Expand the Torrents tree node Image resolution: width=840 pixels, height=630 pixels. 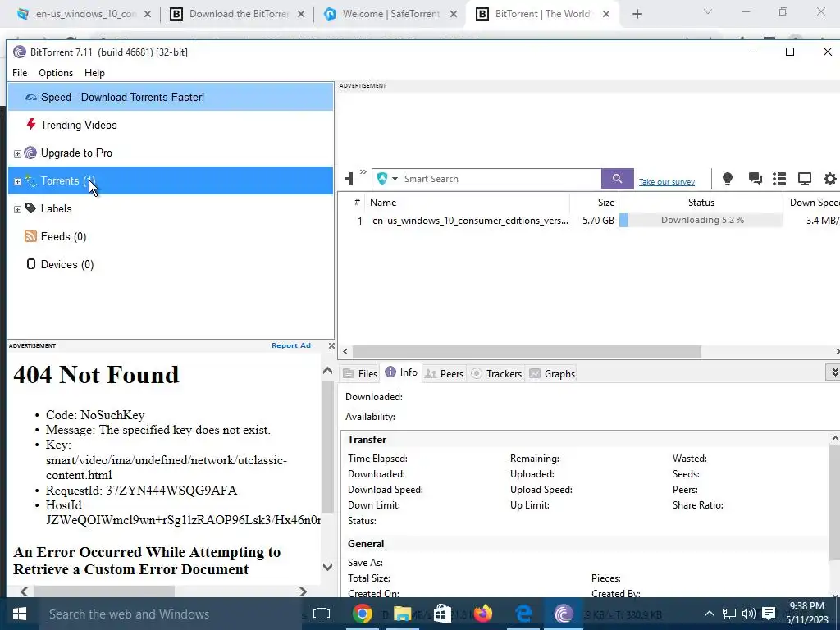click(17, 181)
